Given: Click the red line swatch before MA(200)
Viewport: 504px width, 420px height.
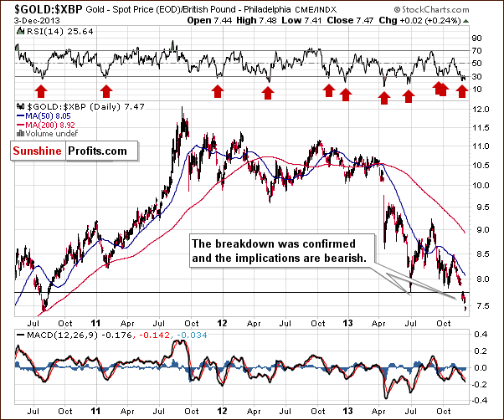Looking at the screenshot, I should (21, 125).
